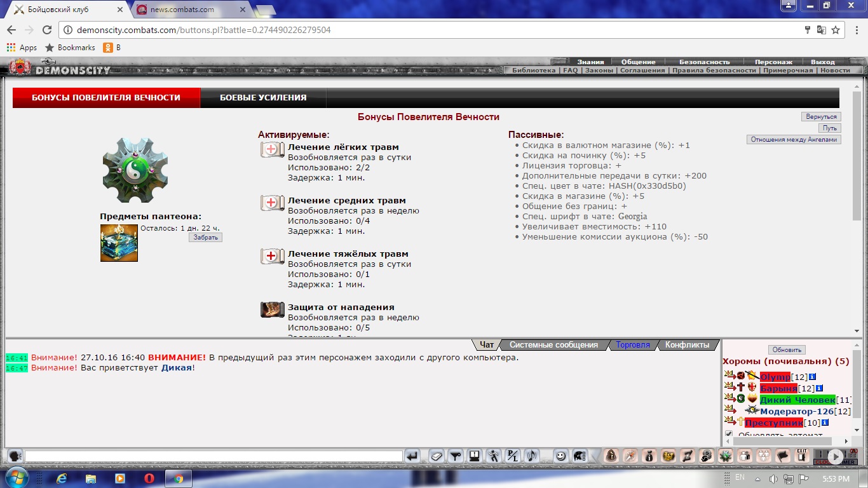
Task: Switch to the Торговля chat tab
Action: pyautogui.click(x=633, y=344)
